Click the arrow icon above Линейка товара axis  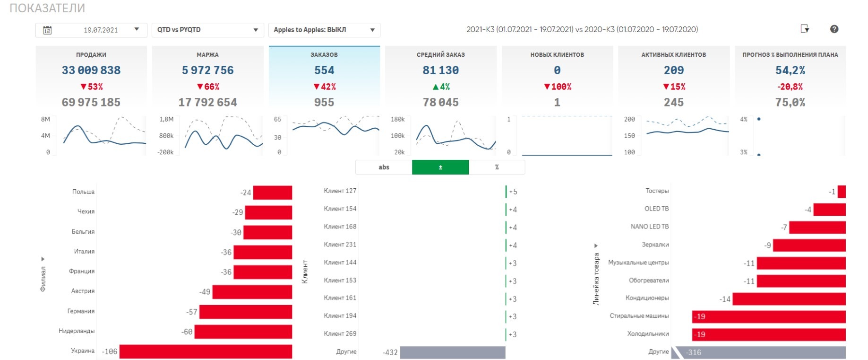click(595, 246)
